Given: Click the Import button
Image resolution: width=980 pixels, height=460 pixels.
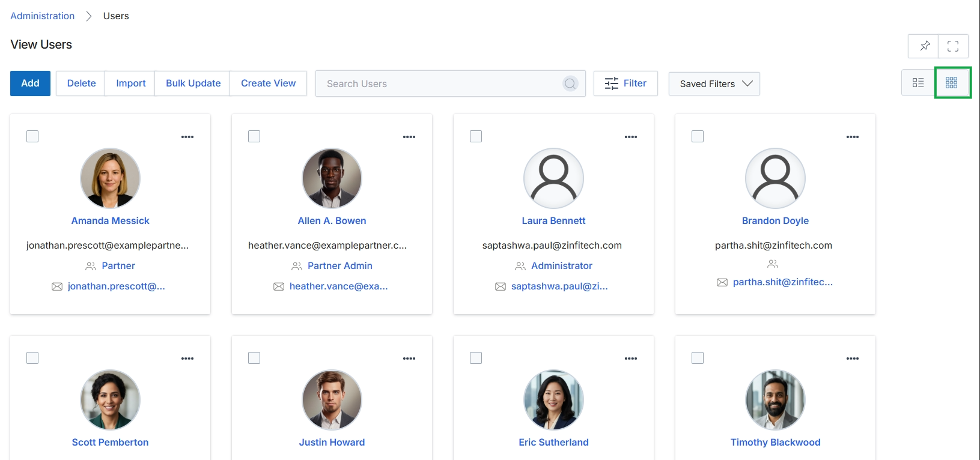Looking at the screenshot, I should (130, 83).
